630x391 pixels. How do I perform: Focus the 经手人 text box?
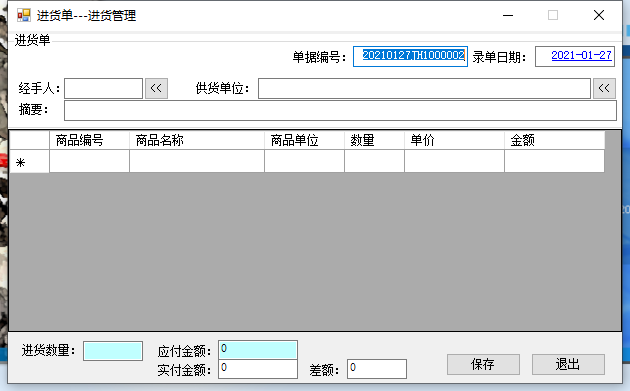pos(103,88)
